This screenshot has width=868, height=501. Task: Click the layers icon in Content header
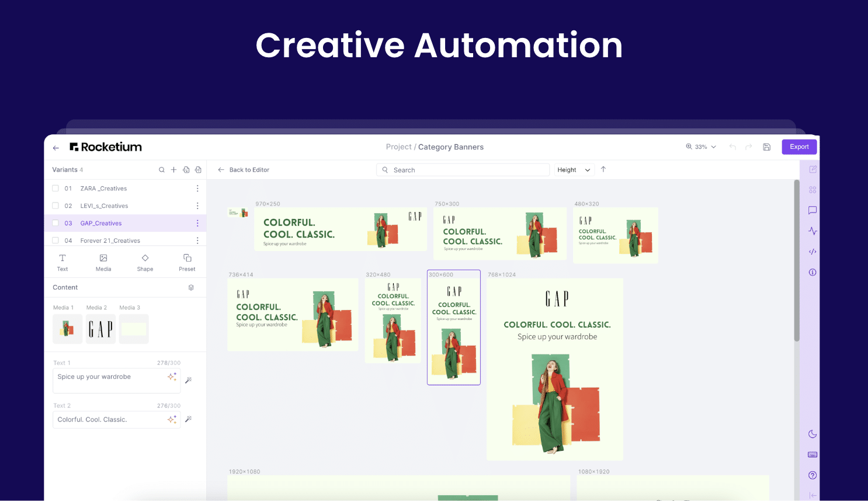[191, 287]
